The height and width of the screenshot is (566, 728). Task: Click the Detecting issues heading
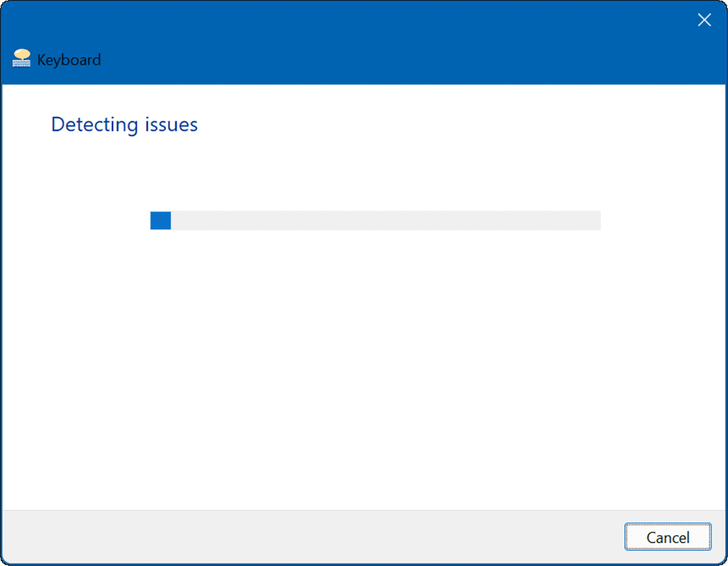tap(124, 125)
